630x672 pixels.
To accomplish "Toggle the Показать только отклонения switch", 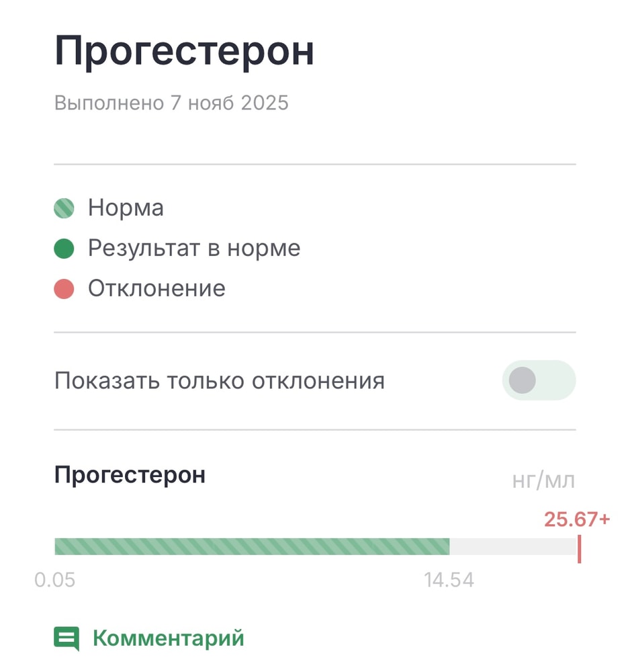I will click(x=539, y=381).
